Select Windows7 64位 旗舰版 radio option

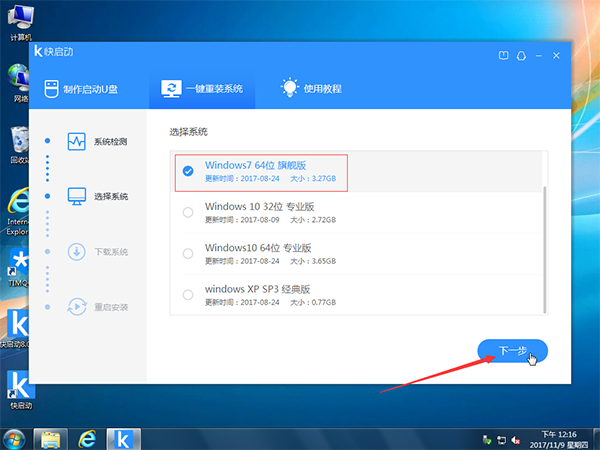click(x=188, y=172)
